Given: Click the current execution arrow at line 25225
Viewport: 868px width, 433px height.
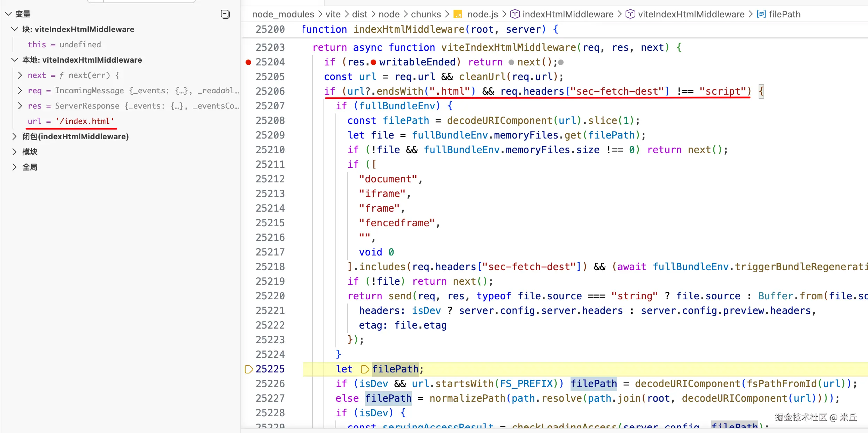Looking at the screenshot, I should pos(249,369).
